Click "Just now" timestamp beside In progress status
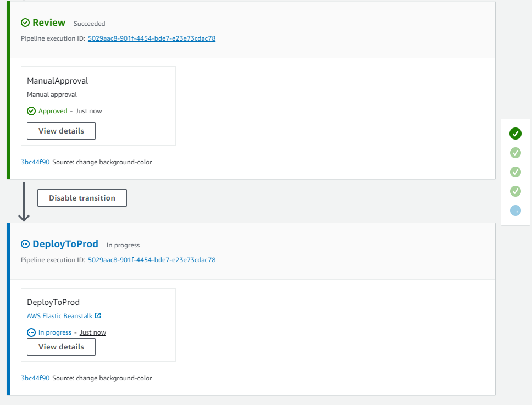 [x=92, y=332]
